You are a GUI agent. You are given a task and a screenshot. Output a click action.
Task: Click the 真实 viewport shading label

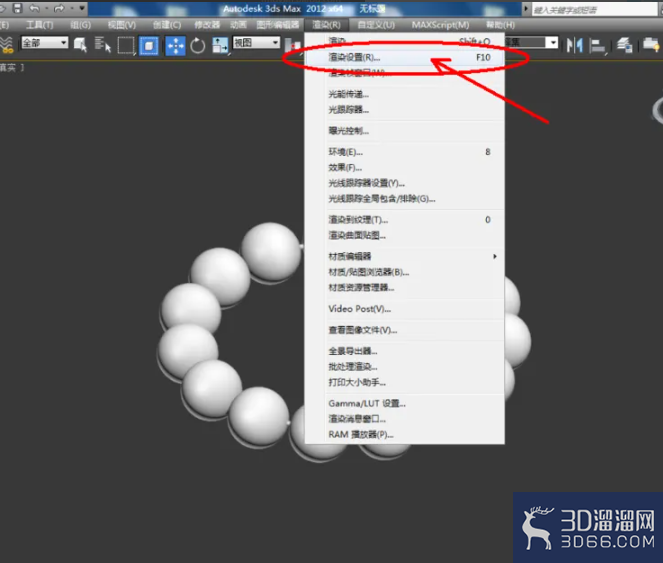[8, 68]
